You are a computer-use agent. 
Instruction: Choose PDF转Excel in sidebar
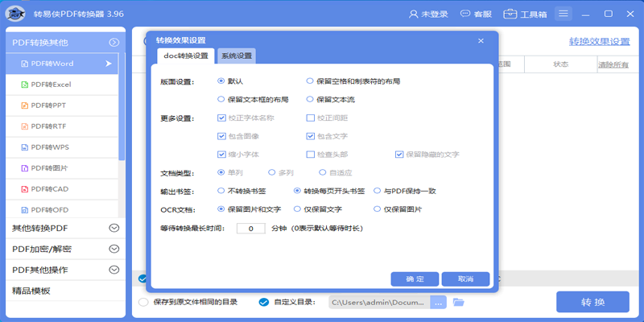pyautogui.click(x=62, y=85)
